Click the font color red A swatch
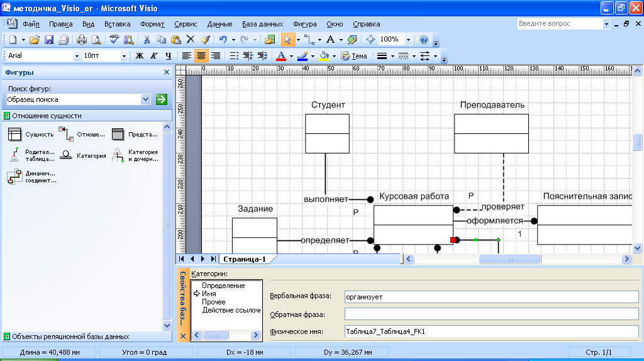The height and width of the screenshot is (361, 644). click(x=281, y=56)
